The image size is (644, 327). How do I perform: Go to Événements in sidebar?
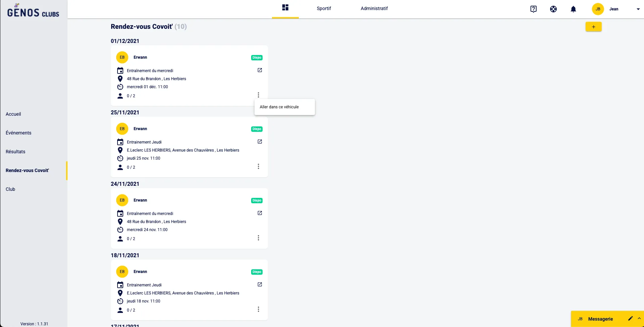[18, 133]
